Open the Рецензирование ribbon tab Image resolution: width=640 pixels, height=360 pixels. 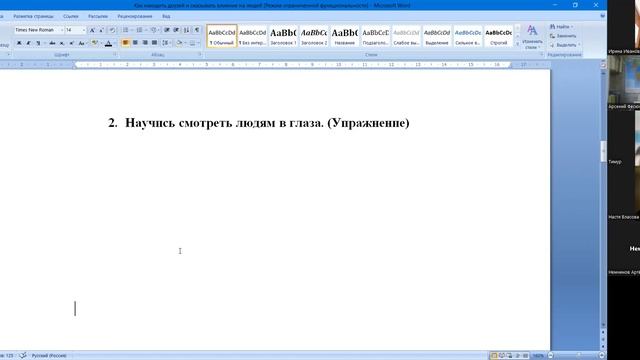point(135,16)
